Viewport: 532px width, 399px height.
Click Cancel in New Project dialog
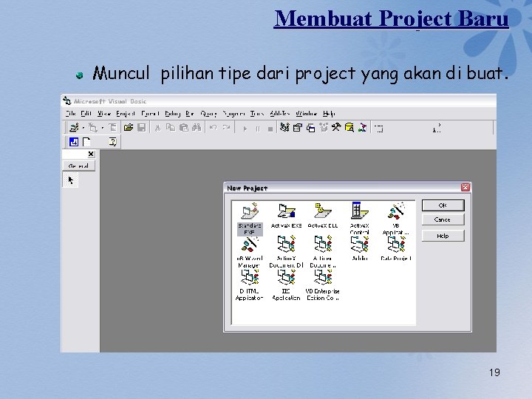pos(443,220)
